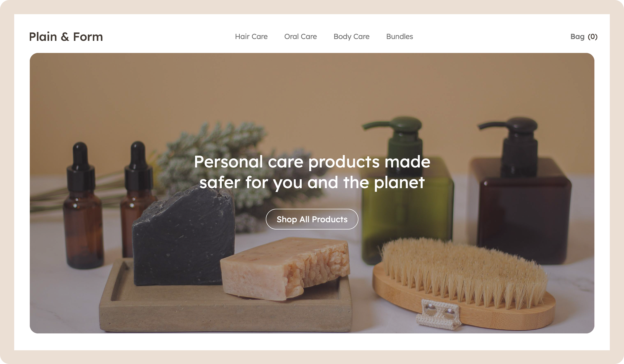Click the left amber dropper bottle
Image resolution: width=624 pixels, height=364 pixels.
[x=83, y=205]
